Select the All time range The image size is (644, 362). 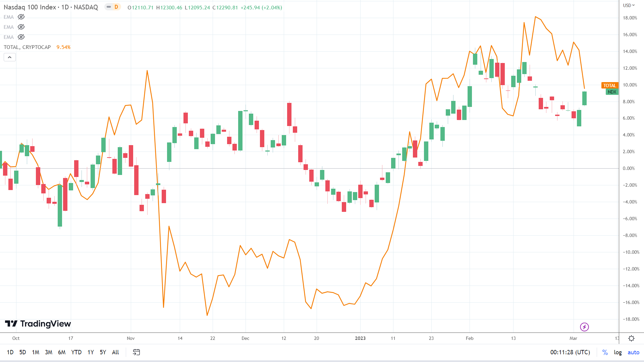point(115,352)
